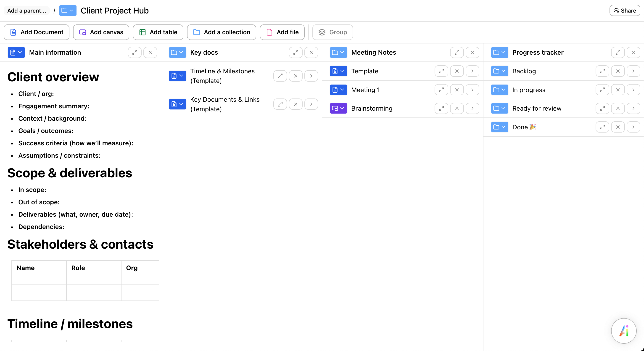Click the Add a collection button
Image resolution: width=644 pixels, height=351 pixels.
pos(222,32)
